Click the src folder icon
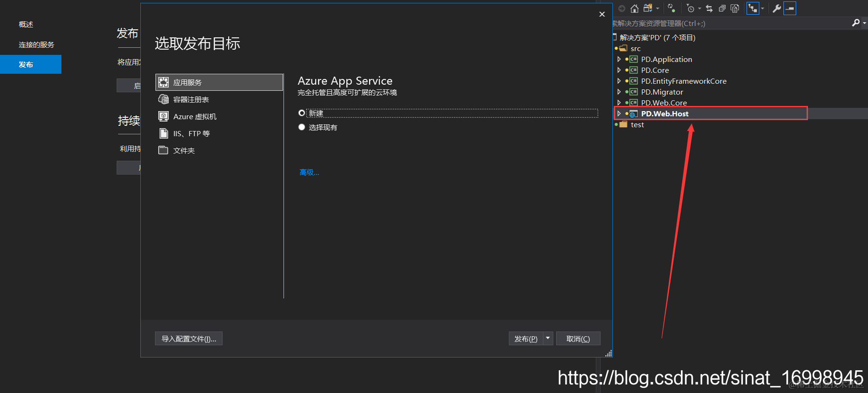This screenshot has width=868, height=393. (623, 48)
